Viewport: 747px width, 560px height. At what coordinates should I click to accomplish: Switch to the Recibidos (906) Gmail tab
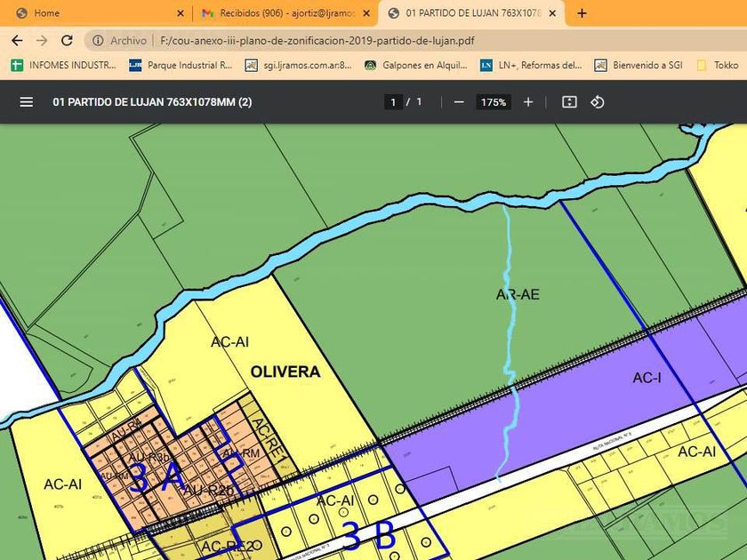click(x=277, y=13)
